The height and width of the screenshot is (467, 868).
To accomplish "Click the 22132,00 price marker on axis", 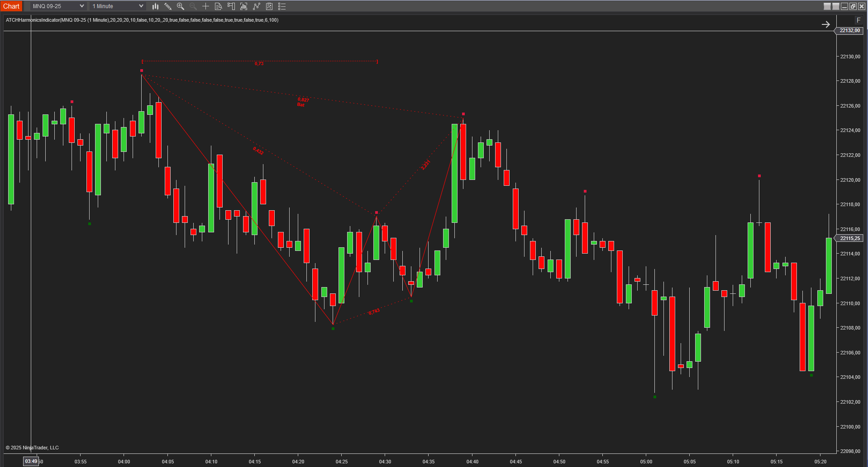I will pyautogui.click(x=849, y=31).
